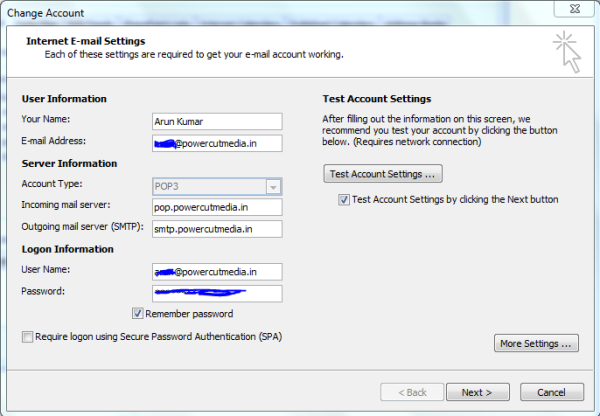Edit the Outgoing mail server (SMTP) field
This screenshot has height=416, width=600.
click(216, 228)
